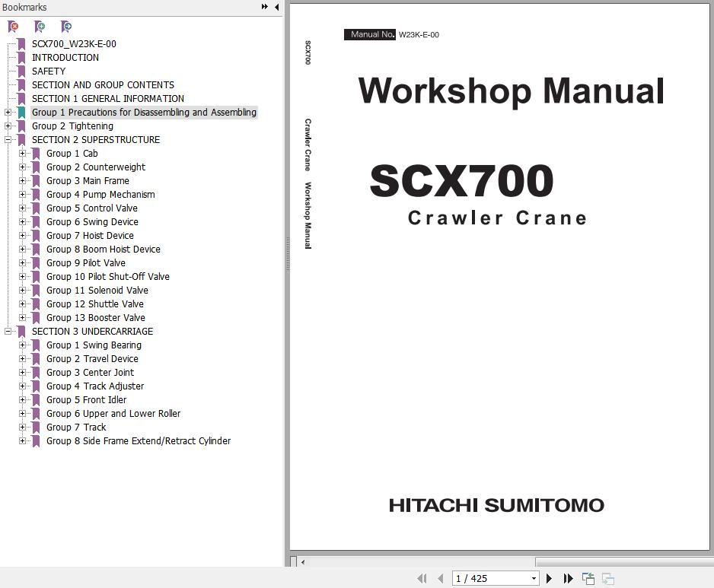Expand Group 1 Precautions for Disassembling and Assembling
This screenshot has height=588, width=714.
(x=8, y=113)
